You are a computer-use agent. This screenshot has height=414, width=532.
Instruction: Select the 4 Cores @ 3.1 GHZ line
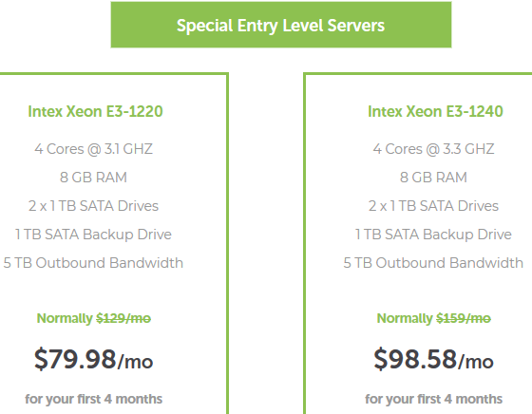(x=94, y=149)
